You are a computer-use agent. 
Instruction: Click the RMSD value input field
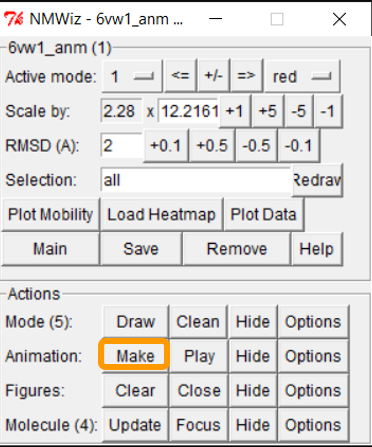pyautogui.click(x=122, y=146)
